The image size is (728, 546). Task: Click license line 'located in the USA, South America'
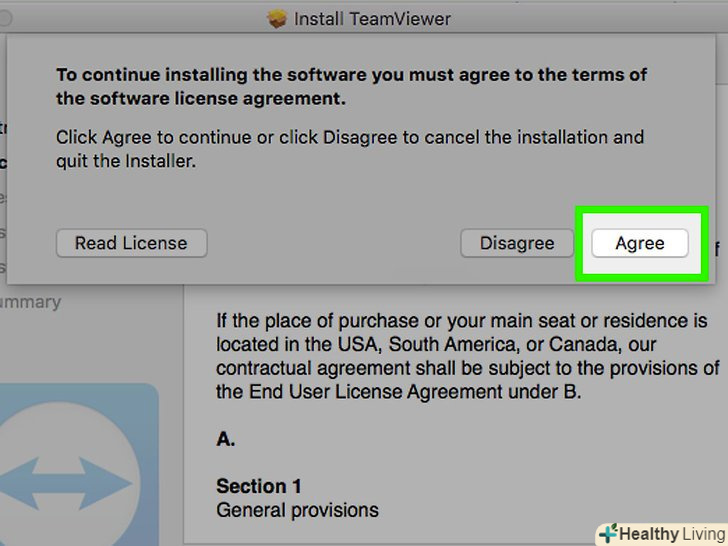(436, 344)
